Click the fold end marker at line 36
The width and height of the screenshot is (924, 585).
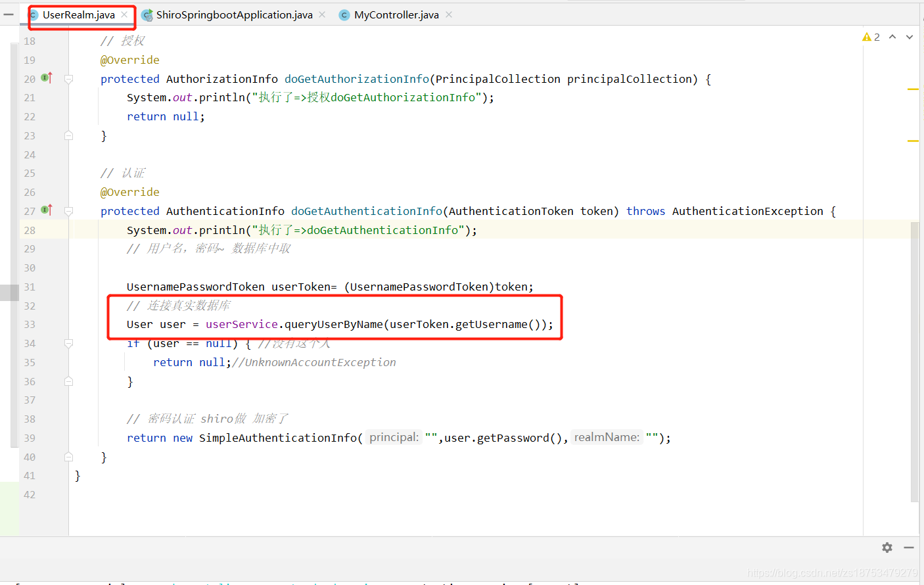click(x=68, y=381)
